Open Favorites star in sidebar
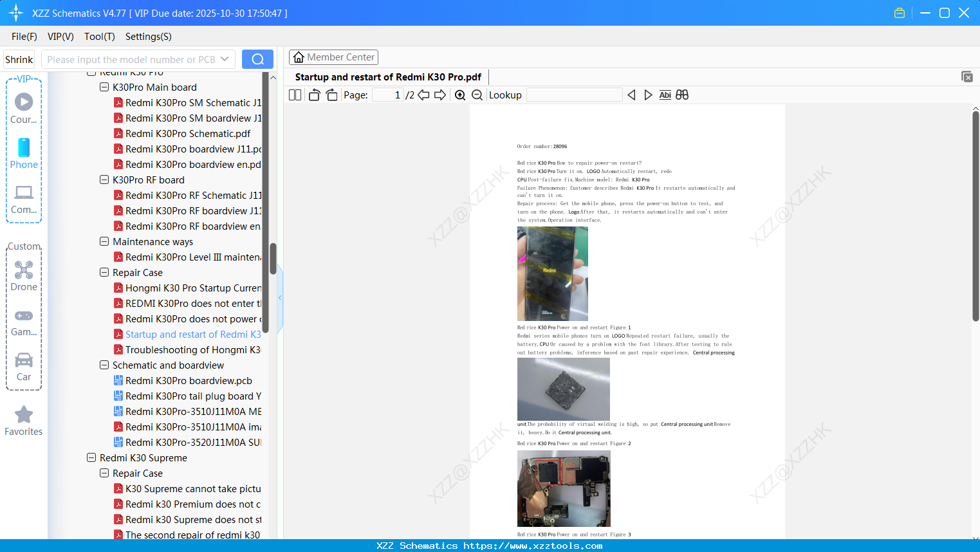This screenshot has height=552, width=980. (x=24, y=421)
